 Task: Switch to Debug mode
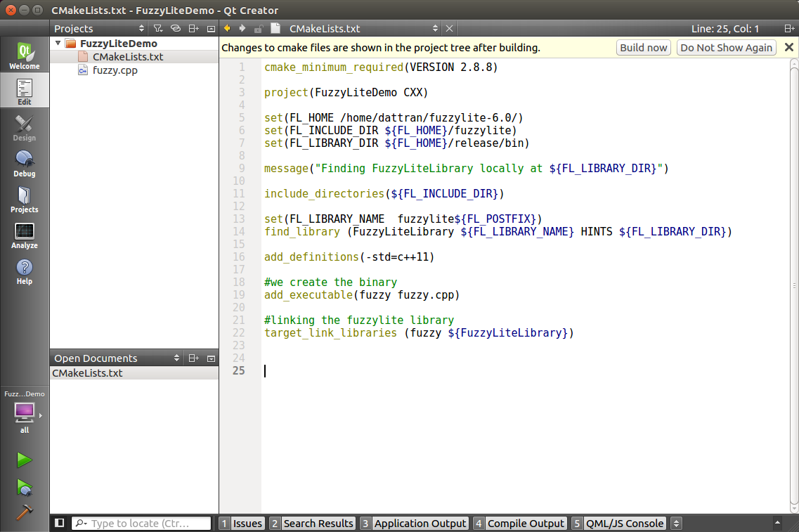[x=25, y=164]
